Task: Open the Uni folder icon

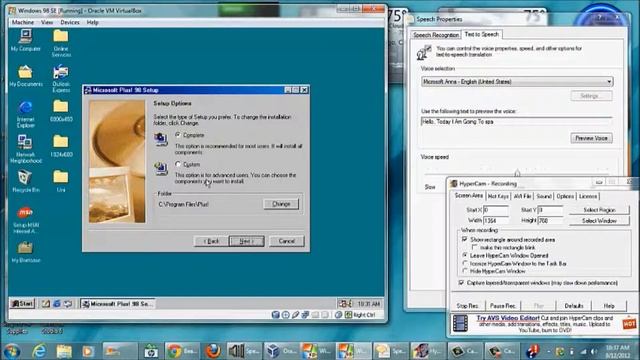Action: click(x=61, y=181)
